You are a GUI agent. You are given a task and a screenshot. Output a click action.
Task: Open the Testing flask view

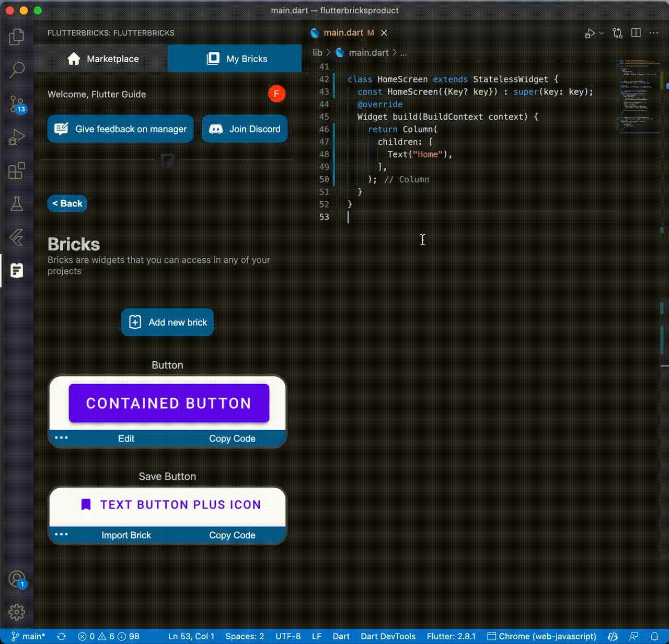click(x=17, y=204)
